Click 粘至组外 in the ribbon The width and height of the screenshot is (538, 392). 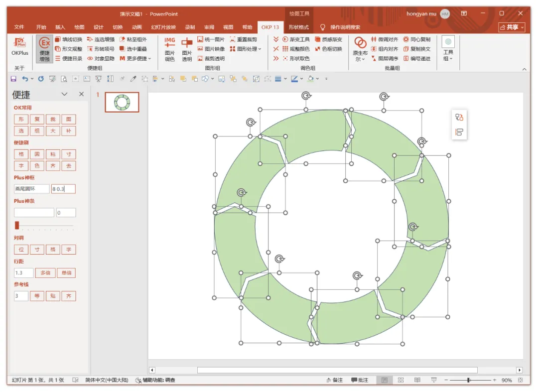(133, 39)
